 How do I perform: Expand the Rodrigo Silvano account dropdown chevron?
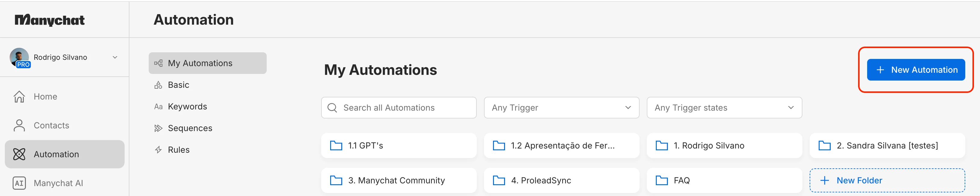click(115, 57)
